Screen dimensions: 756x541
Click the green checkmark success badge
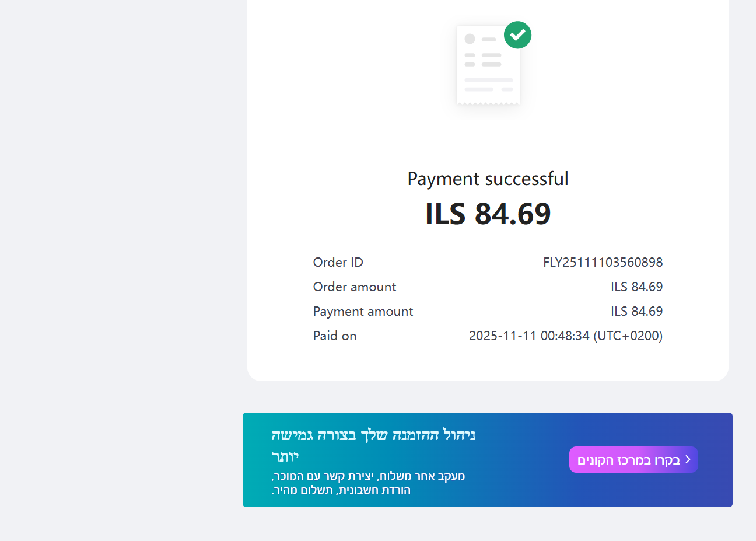(x=517, y=35)
